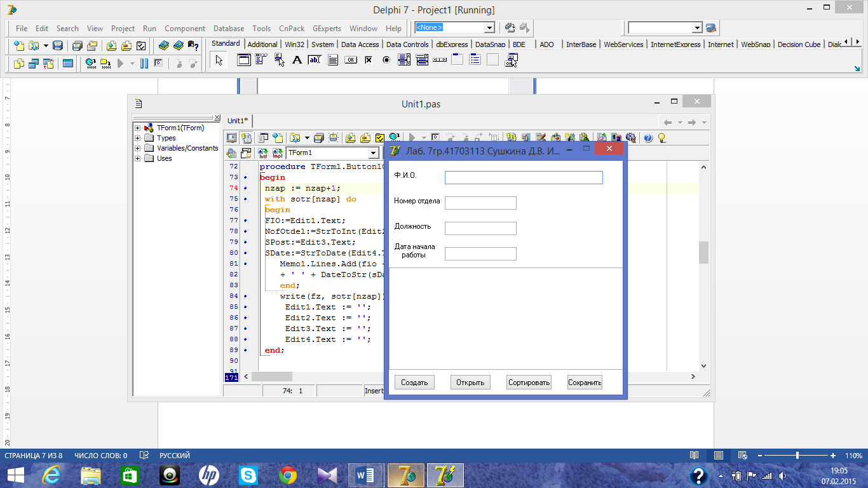Open Skype from the taskbar
This screenshot has width=868, height=488.
click(x=248, y=475)
